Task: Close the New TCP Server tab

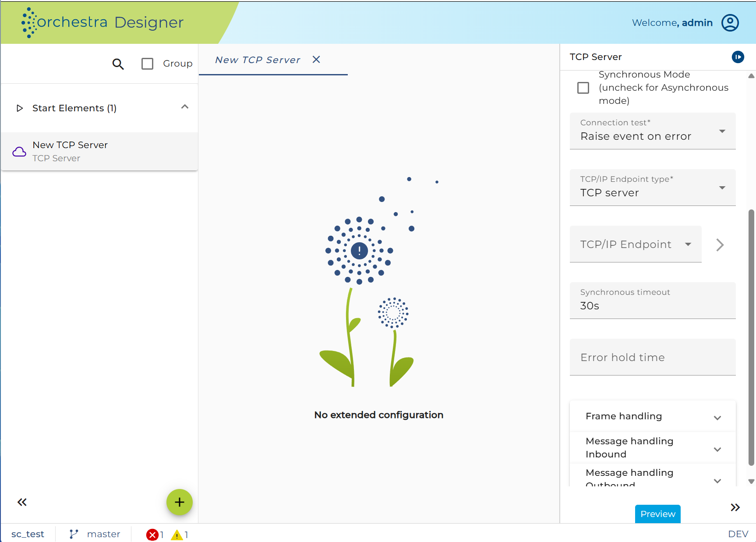Action: [x=316, y=60]
